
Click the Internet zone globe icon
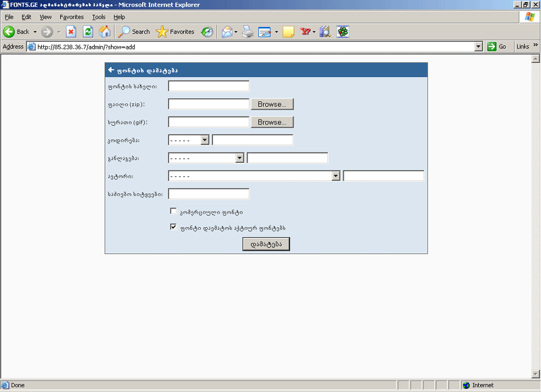(467, 385)
